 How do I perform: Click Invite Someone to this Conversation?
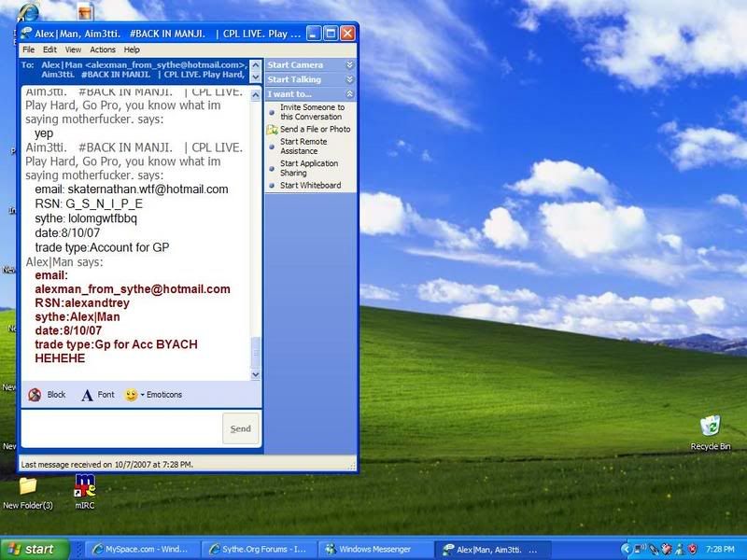pyautogui.click(x=312, y=112)
